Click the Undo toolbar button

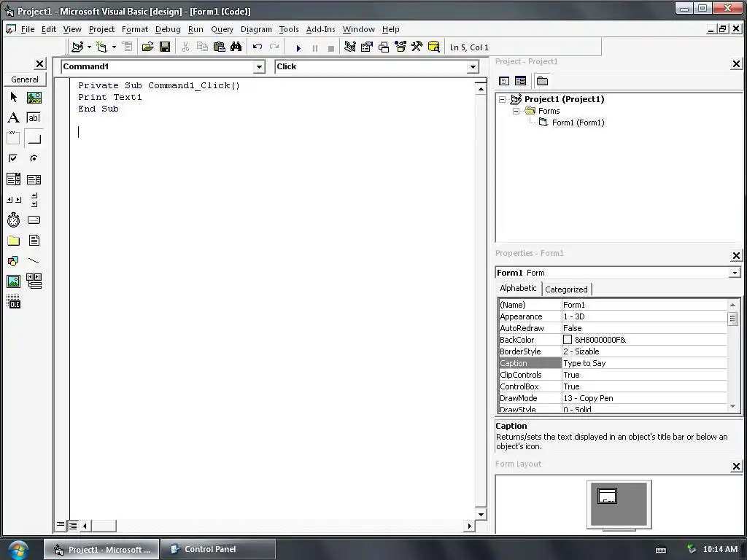(258, 47)
